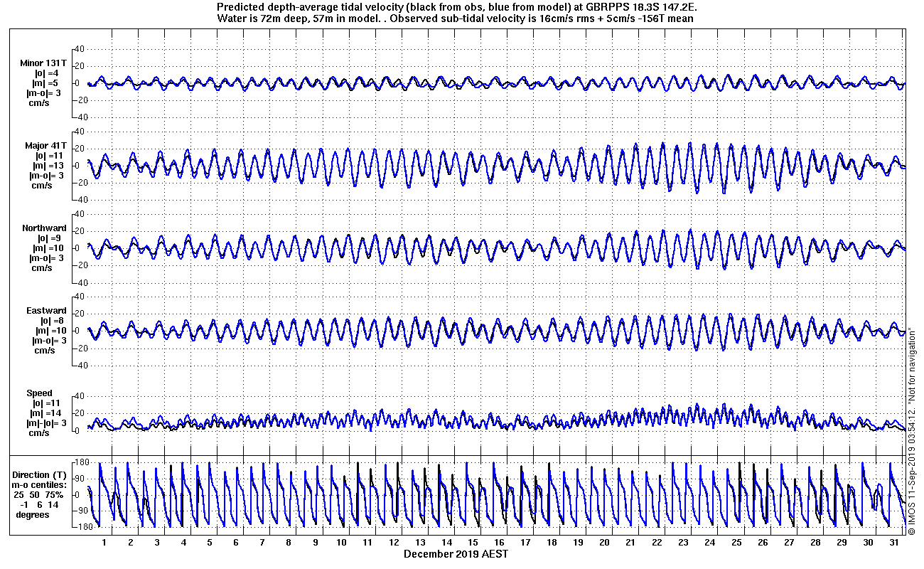Click day "1" on the date axis
This screenshot has height=569, width=924.
(104, 543)
